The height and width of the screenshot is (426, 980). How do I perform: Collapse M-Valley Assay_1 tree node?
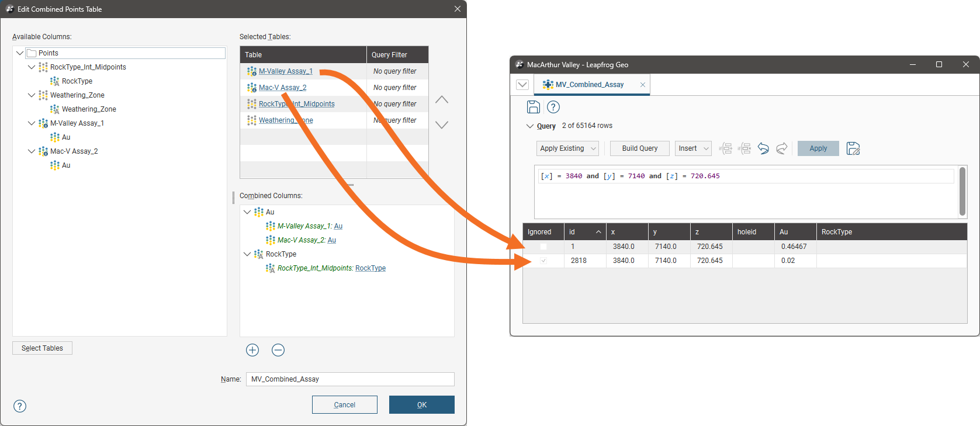(32, 123)
